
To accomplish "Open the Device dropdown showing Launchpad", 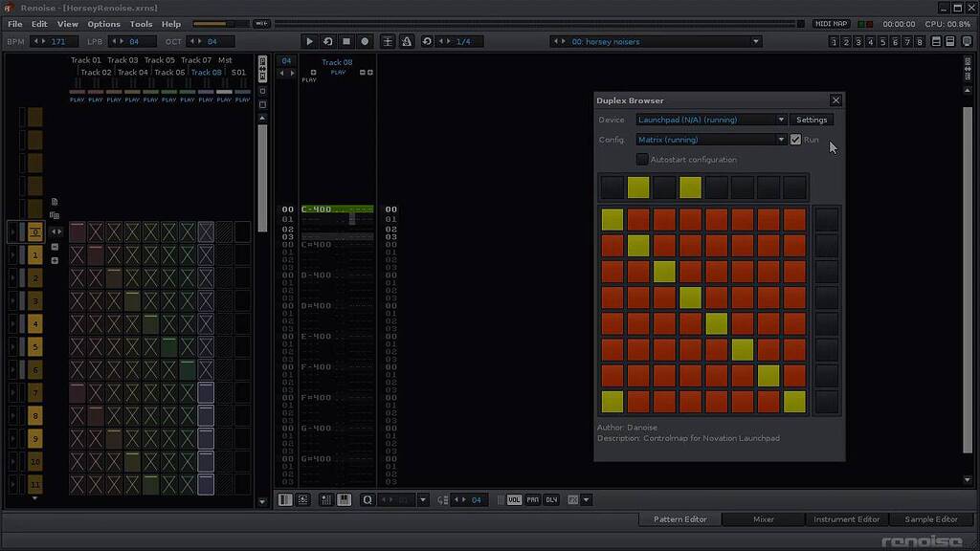I will pyautogui.click(x=710, y=120).
